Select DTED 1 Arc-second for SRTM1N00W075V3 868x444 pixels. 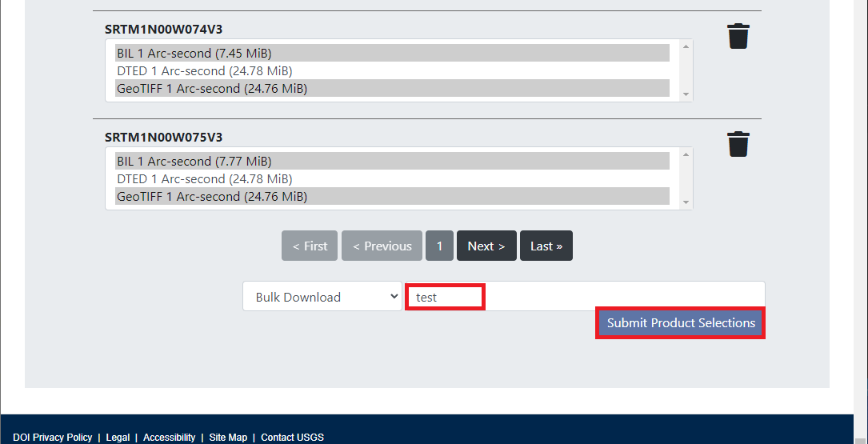(x=393, y=179)
